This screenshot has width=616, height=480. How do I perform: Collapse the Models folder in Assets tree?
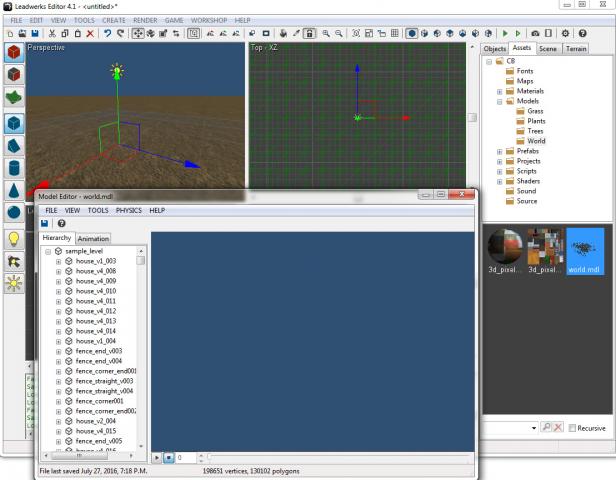pos(499,101)
